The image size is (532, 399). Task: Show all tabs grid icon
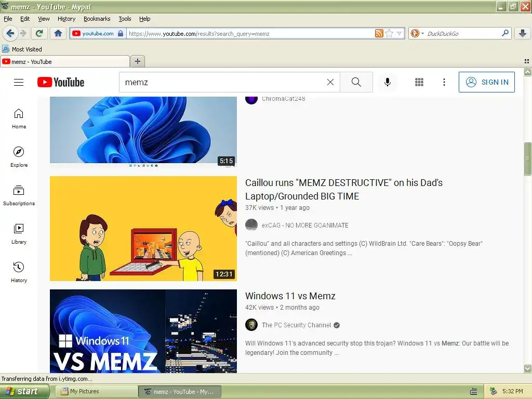click(527, 61)
